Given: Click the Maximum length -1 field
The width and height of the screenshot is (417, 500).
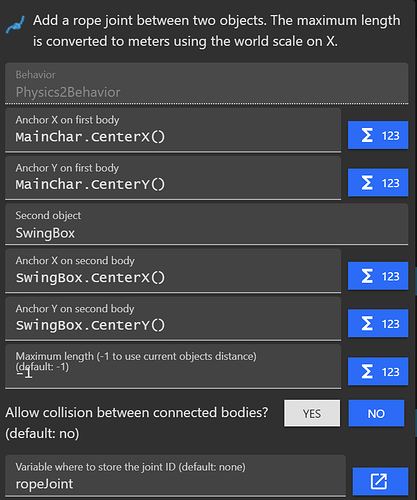Looking at the screenshot, I should 173,367.
